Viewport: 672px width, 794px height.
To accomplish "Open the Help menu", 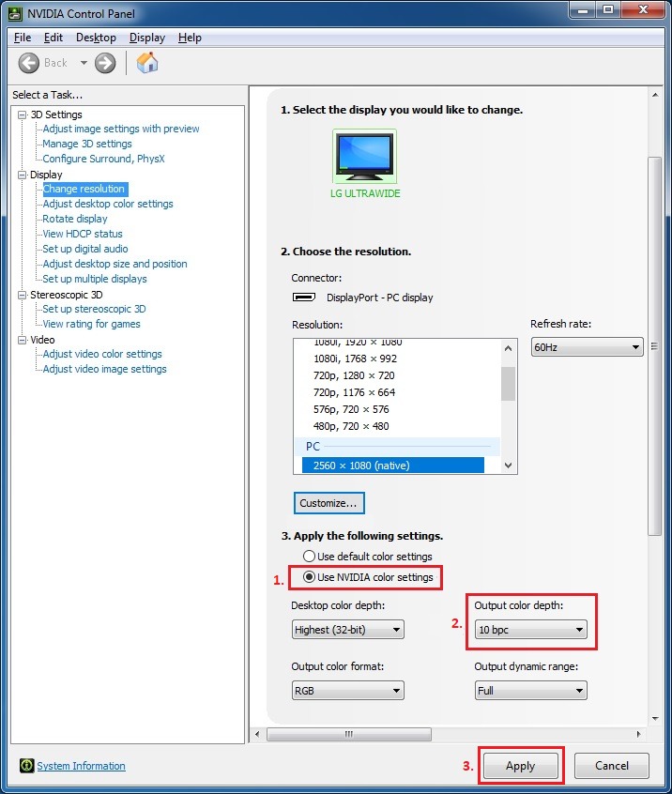I will pos(190,38).
